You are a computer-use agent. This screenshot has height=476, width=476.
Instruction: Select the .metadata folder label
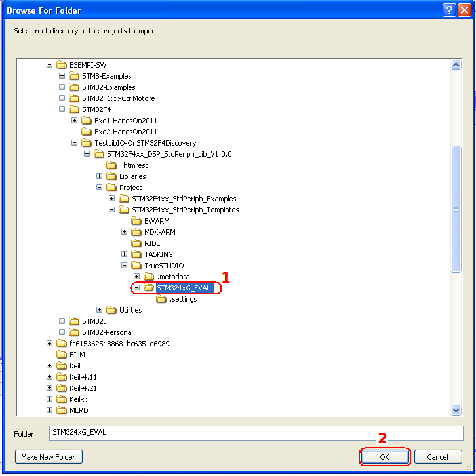pos(173,277)
